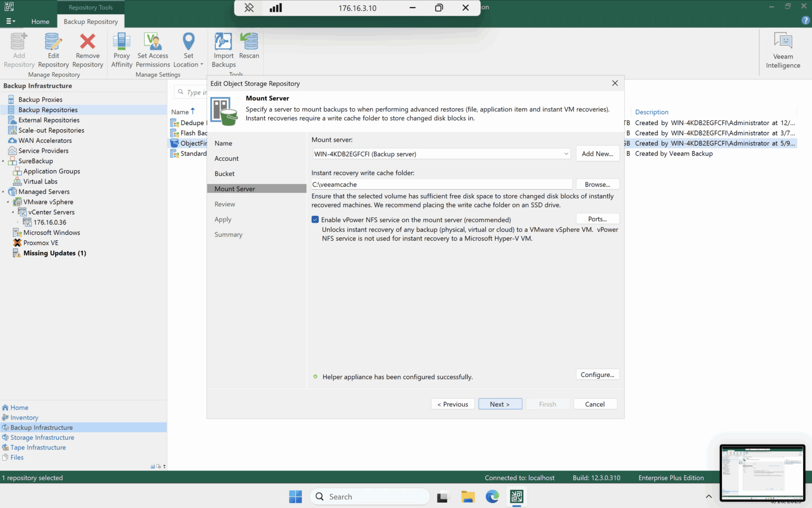Select Microsoft Windows managed servers

click(52, 233)
